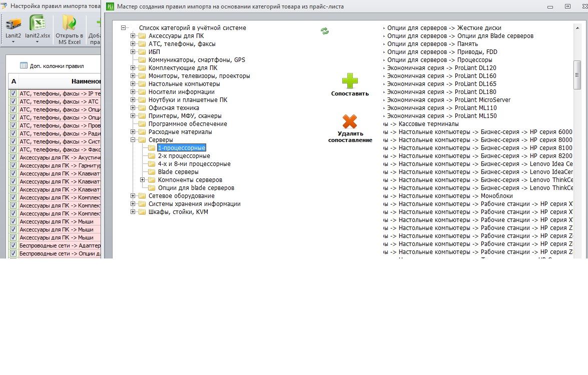Click folder icon of Аксессуары для ПК
Image resolution: width=588 pixels, height=375 pixels.
click(142, 36)
